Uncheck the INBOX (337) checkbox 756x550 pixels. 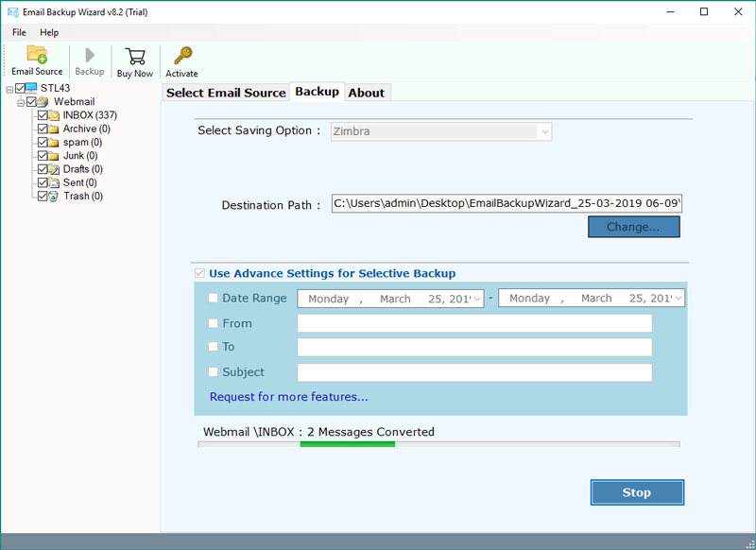pos(43,115)
